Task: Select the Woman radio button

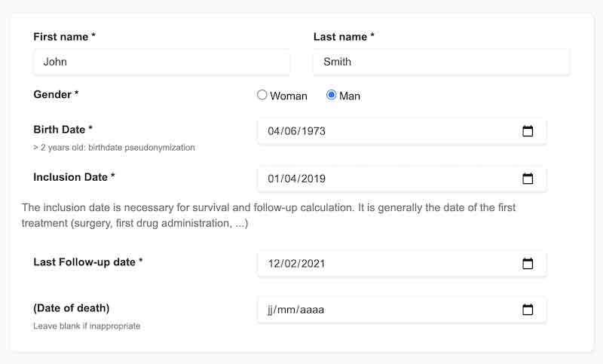Action: point(262,95)
